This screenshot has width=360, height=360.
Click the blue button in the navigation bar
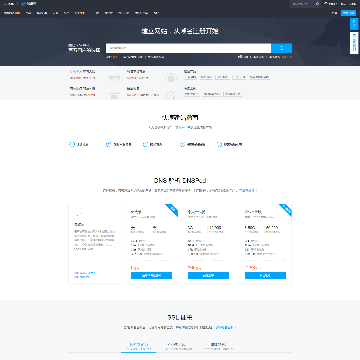(x=348, y=13)
